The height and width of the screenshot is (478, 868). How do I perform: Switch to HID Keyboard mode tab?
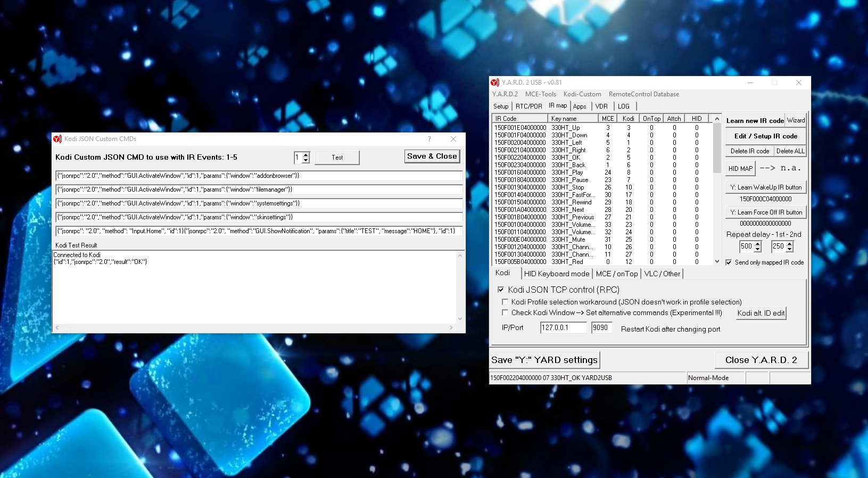click(x=557, y=274)
